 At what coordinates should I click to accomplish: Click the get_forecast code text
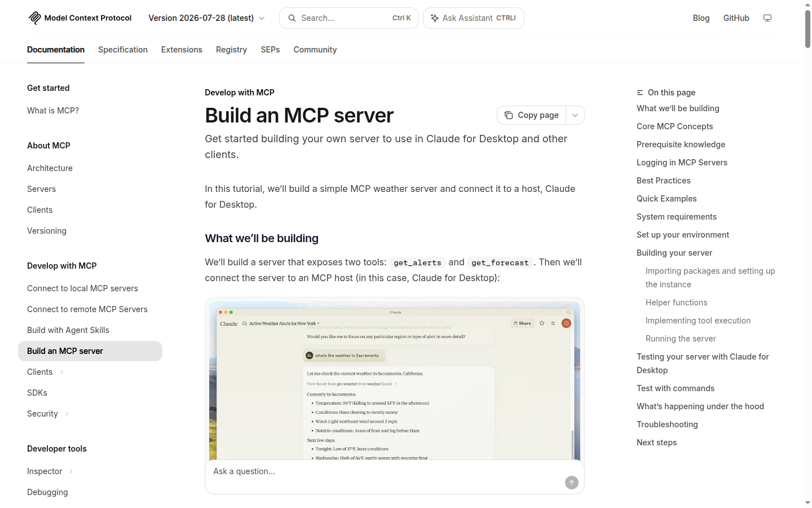(500, 262)
